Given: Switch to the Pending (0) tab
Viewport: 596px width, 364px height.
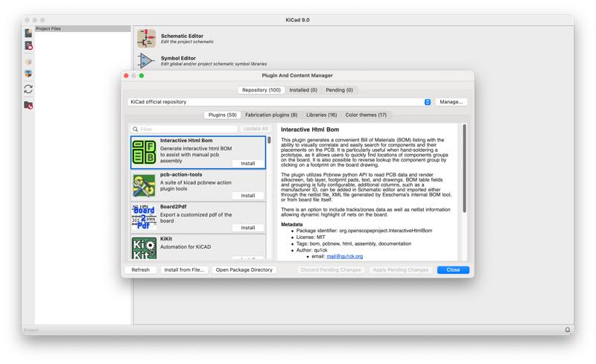Looking at the screenshot, I should click(x=339, y=90).
